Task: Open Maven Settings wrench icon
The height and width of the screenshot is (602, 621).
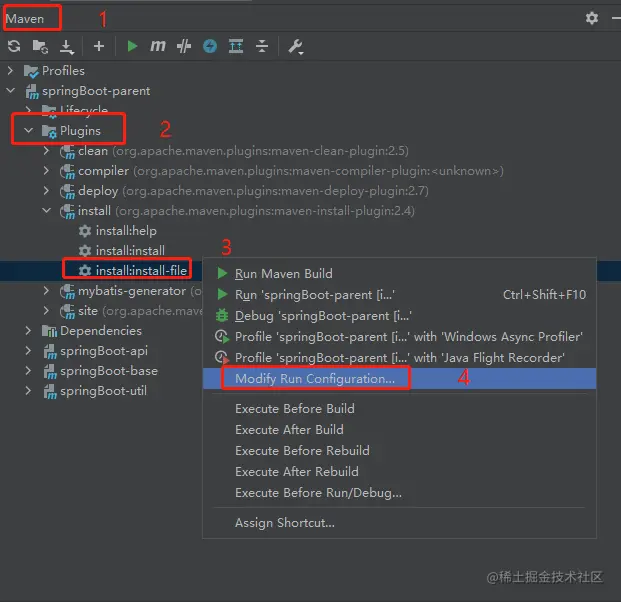Action: click(x=295, y=47)
